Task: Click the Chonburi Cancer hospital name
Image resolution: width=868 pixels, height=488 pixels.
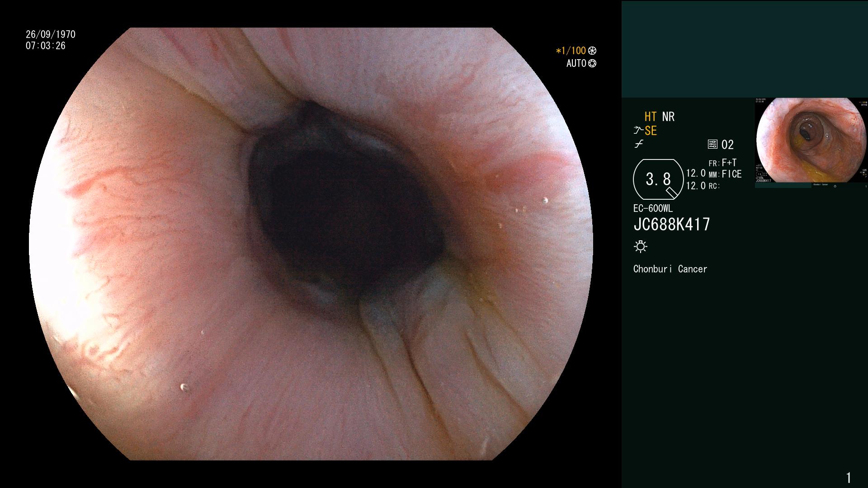Action: pos(670,269)
